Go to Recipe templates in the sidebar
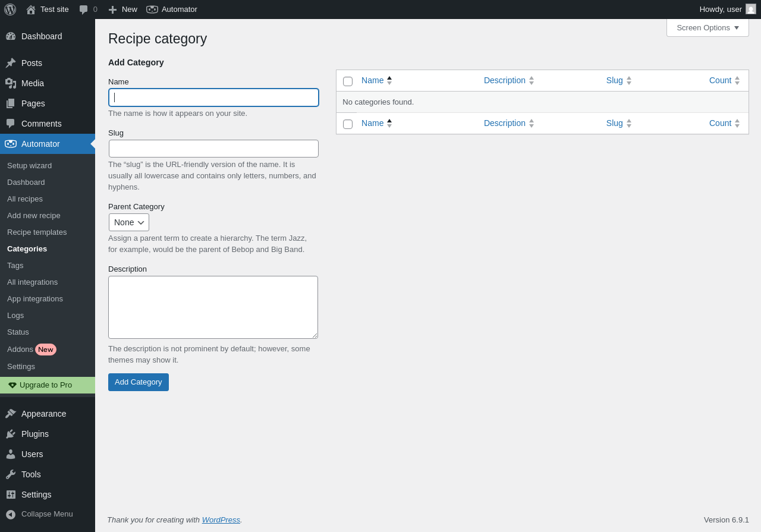The height and width of the screenshot is (532, 761). tap(37, 232)
